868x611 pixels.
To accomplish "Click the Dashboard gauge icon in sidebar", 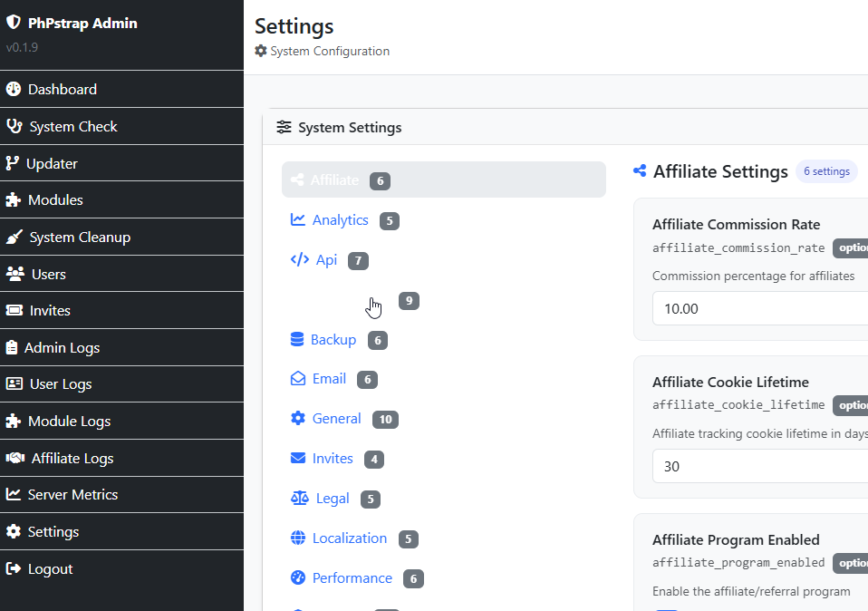I will point(14,89).
